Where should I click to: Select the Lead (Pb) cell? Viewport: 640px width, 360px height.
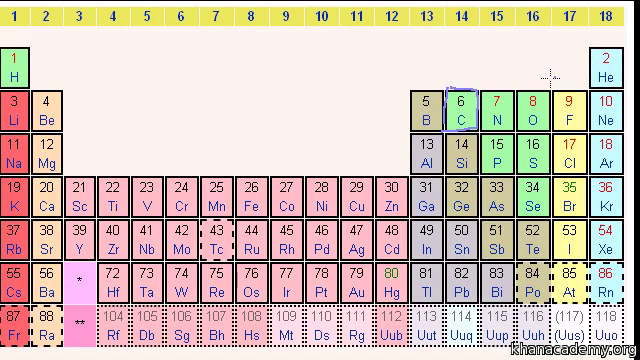[461, 283]
